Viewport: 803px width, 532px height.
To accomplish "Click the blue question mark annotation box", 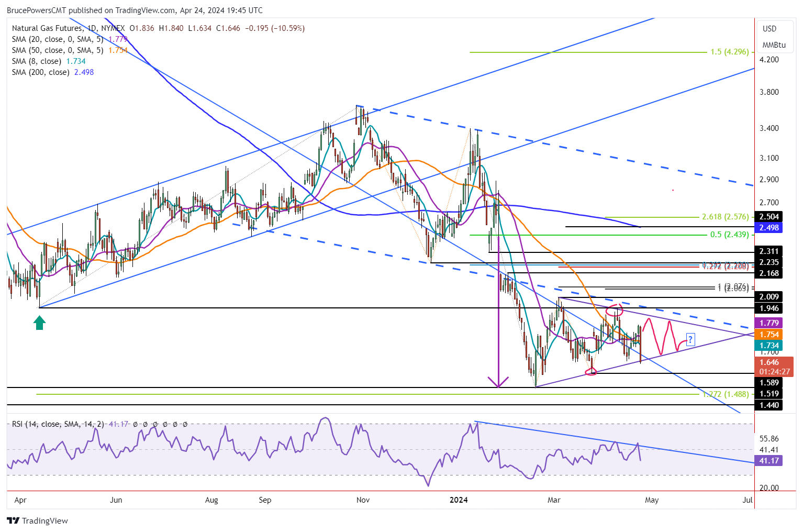I will click(690, 340).
